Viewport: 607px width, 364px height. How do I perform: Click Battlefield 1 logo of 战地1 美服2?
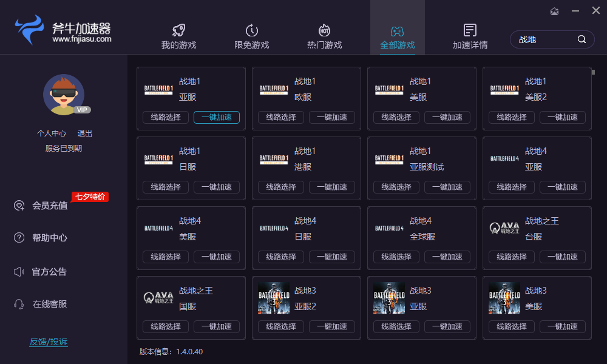[504, 90]
